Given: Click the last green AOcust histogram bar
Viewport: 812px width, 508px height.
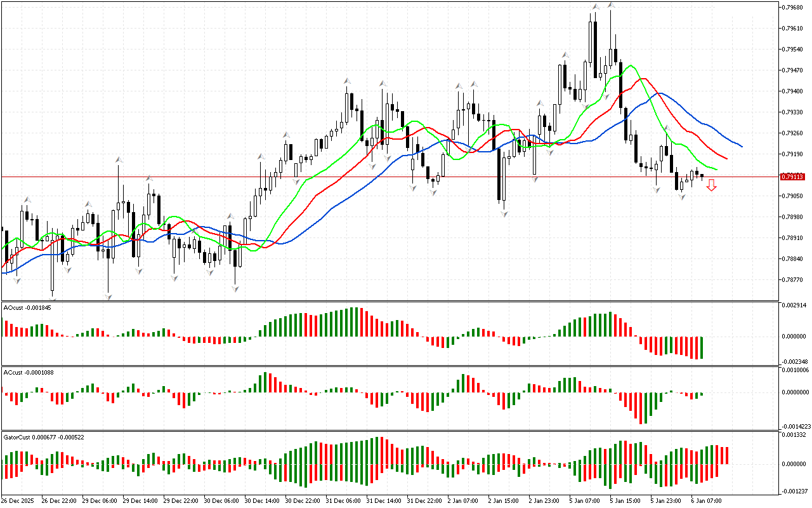Looking at the screenshot, I should [x=702, y=347].
